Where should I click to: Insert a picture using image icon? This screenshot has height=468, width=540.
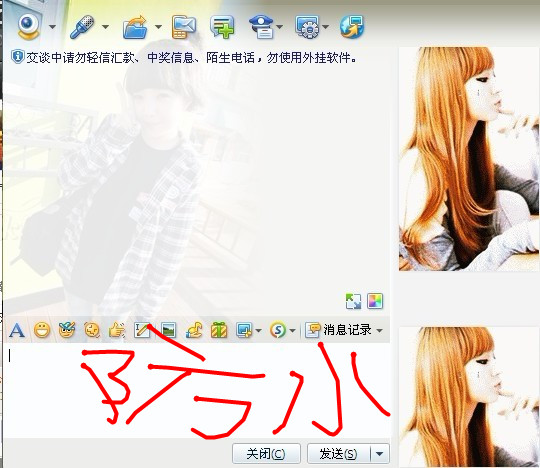coord(168,330)
